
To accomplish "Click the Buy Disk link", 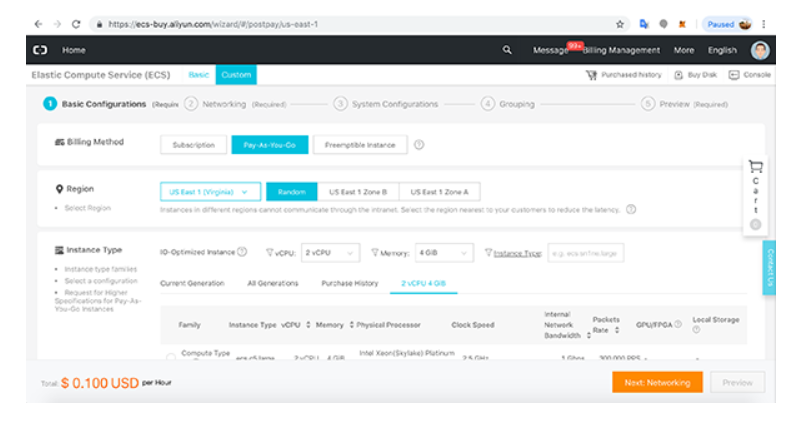I will pos(695,75).
